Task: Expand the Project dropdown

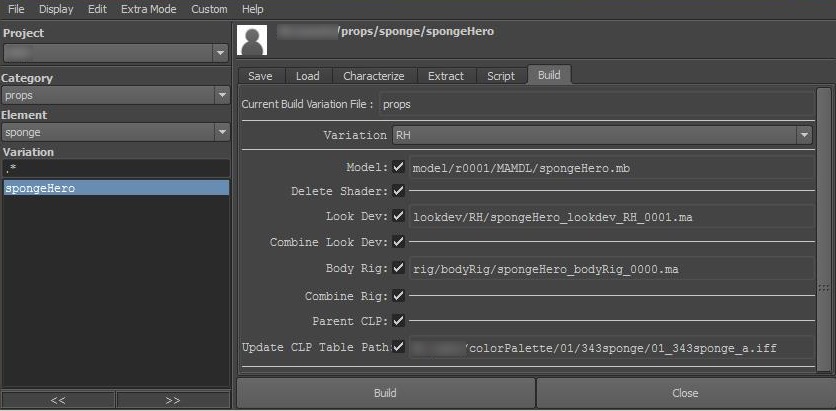Action: (x=116, y=53)
